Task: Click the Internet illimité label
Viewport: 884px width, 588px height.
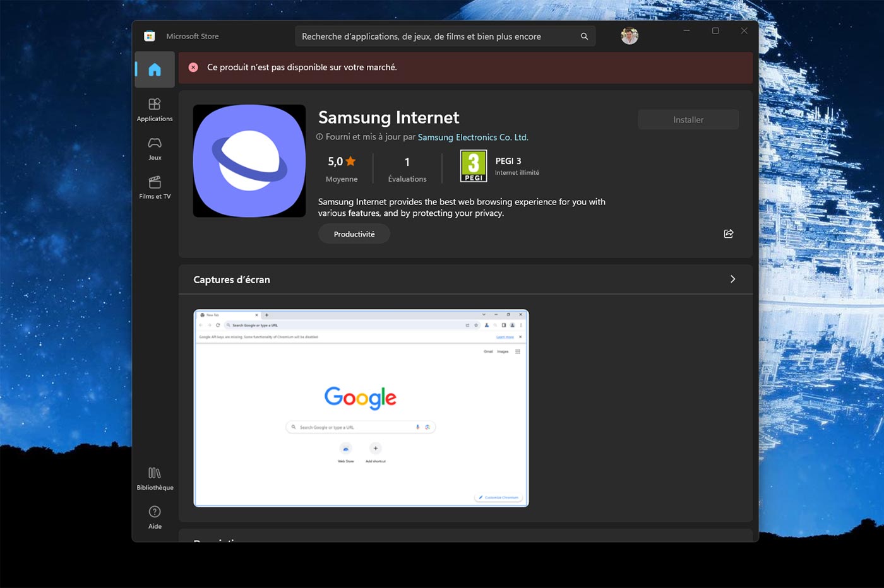Action: (x=517, y=173)
